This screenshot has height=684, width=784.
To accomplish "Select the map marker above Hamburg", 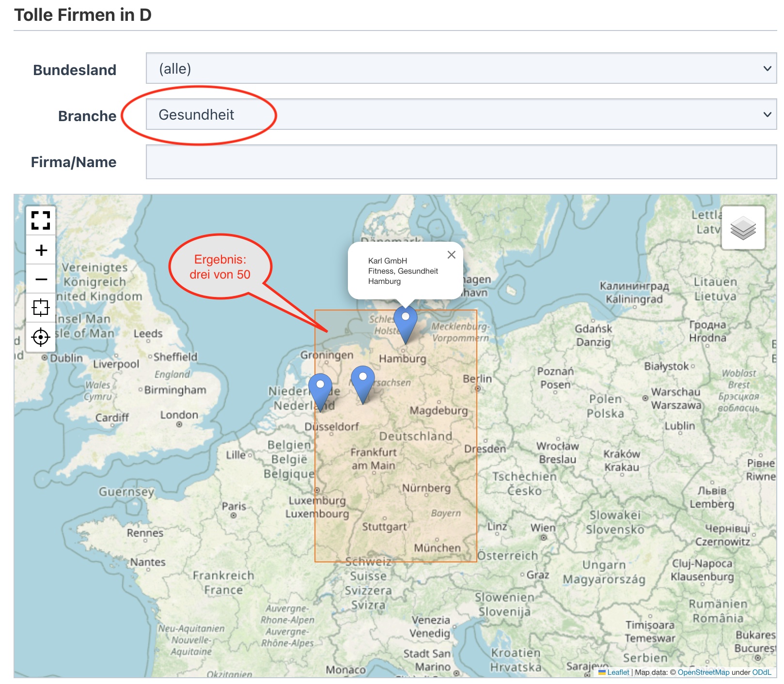I will [406, 325].
